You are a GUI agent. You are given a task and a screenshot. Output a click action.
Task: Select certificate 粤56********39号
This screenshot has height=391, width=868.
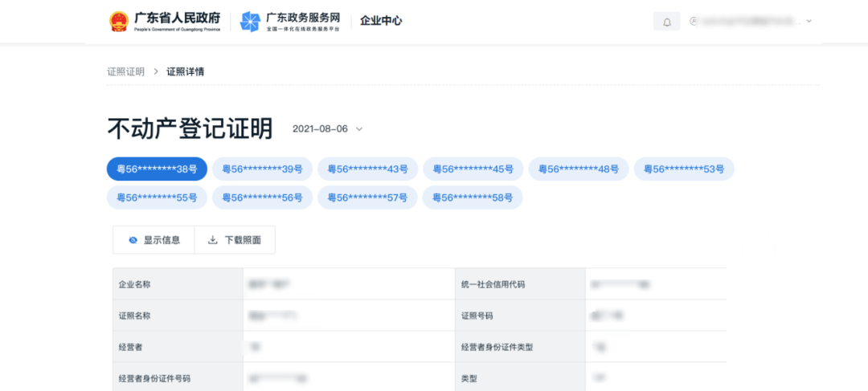tap(262, 169)
